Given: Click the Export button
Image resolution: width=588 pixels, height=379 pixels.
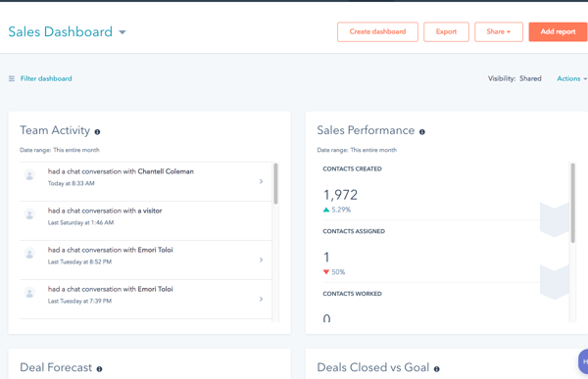Looking at the screenshot, I should [x=446, y=32].
